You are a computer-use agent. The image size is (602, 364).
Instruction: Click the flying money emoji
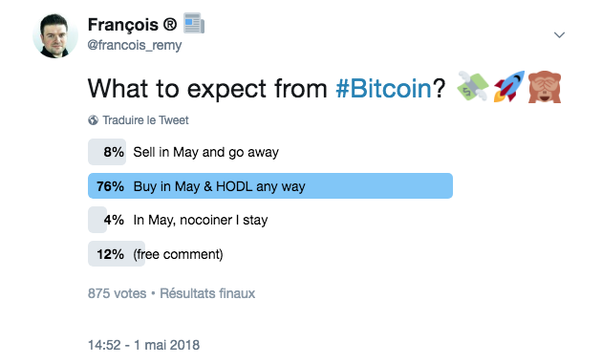[x=473, y=86]
